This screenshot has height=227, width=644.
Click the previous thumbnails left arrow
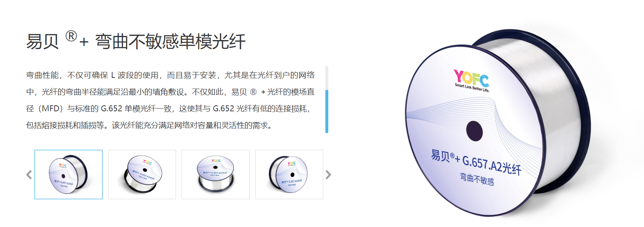(x=29, y=175)
